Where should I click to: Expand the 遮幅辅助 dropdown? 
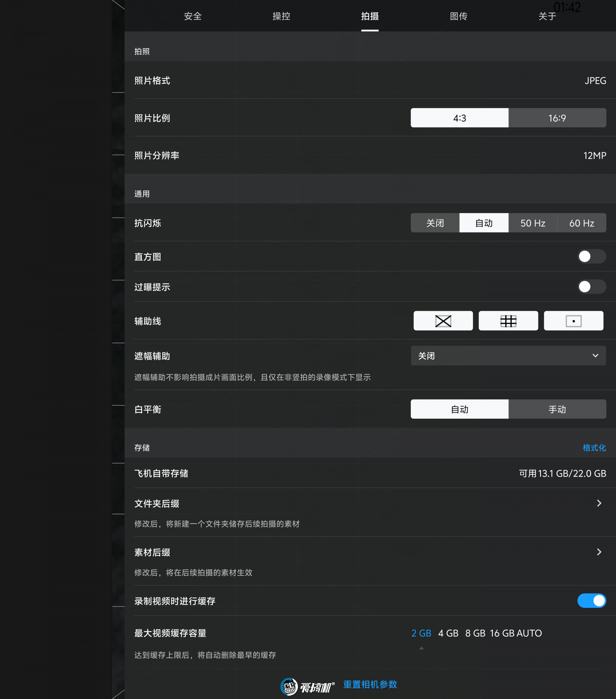tap(509, 356)
